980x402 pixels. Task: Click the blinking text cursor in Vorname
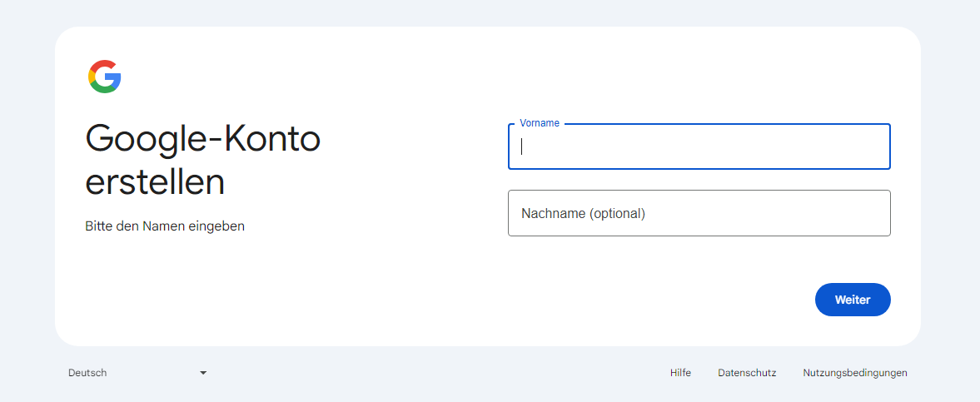pos(522,147)
